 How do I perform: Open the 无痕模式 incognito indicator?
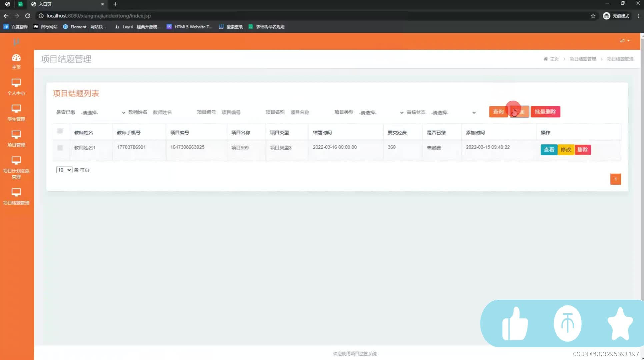(x=616, y=16)
